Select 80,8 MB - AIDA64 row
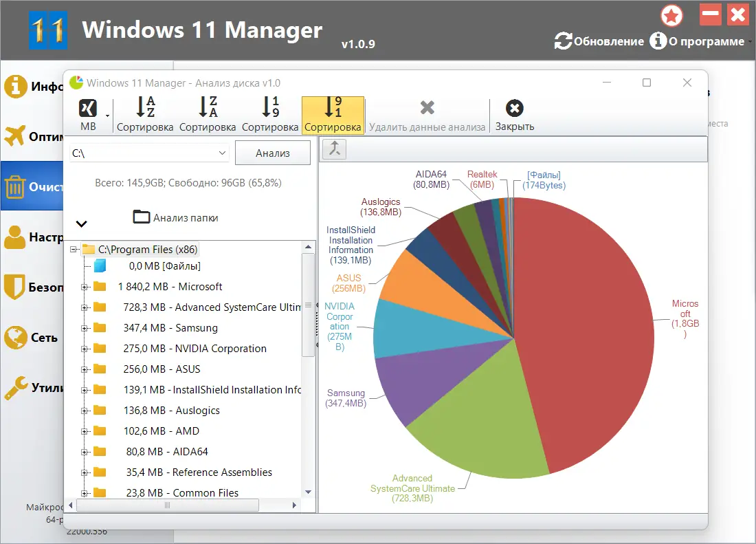Viewport: 756px width, 544px height. pyautogui.click(x=167, y=451)
